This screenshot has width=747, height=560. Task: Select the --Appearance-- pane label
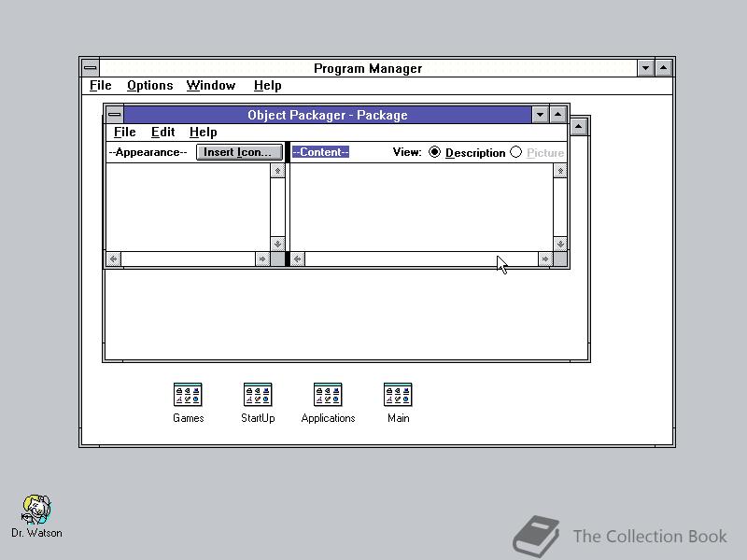148,152
